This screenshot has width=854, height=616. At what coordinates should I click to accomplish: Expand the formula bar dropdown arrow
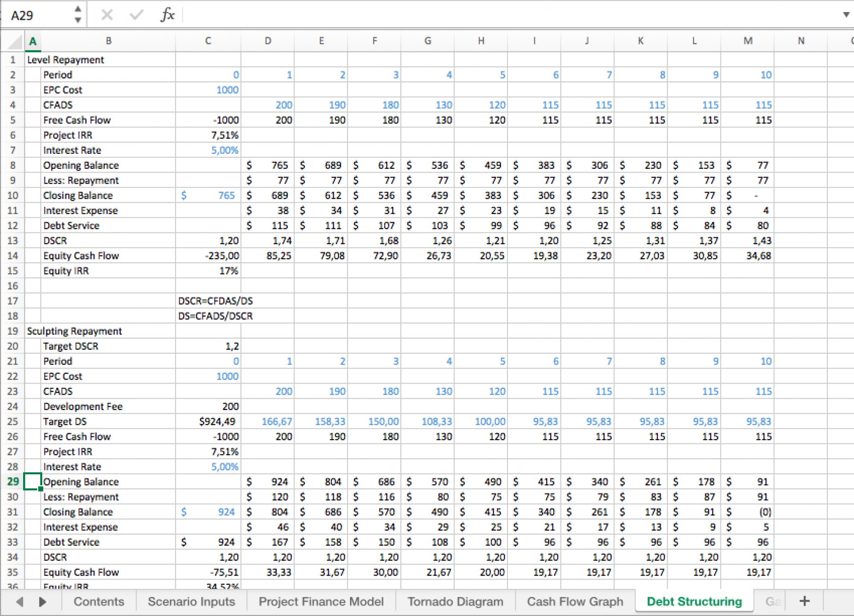click(846, 15)
